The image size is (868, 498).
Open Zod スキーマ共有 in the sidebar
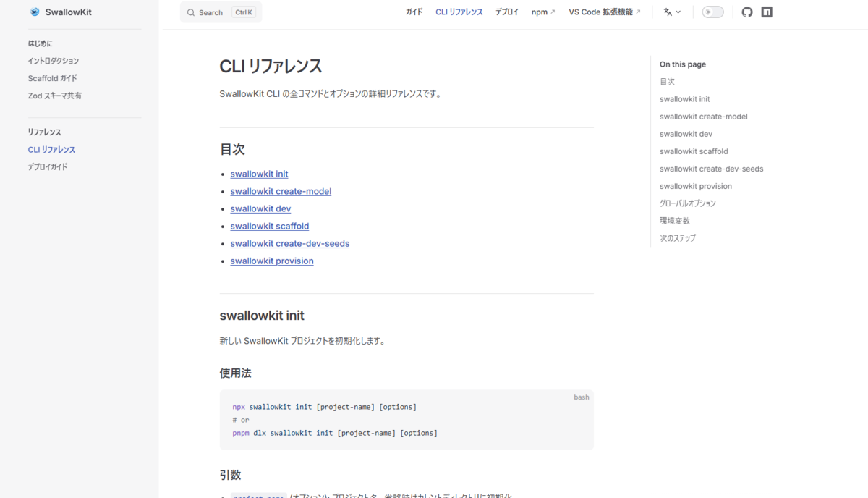point(55,96)
